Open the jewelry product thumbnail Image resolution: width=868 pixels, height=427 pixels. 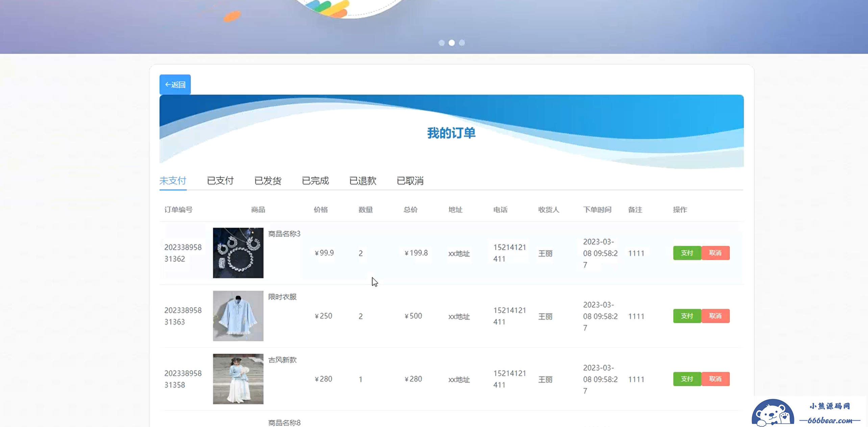pyautogui.click(x=238, y=253)
